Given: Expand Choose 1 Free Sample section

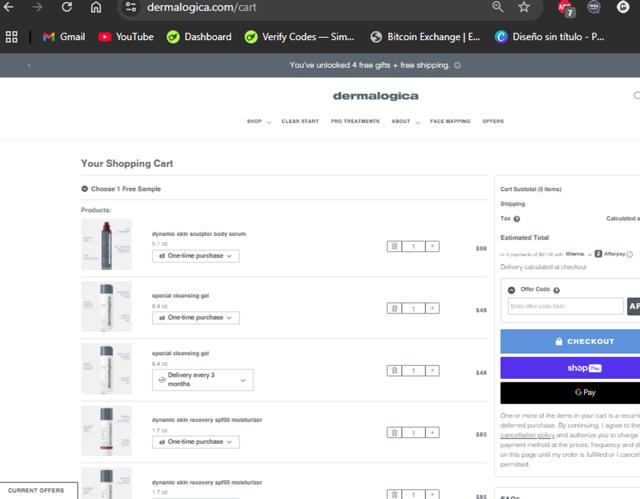Looking at the screenshot, I should pyautogui.click(x=121, y=189).
